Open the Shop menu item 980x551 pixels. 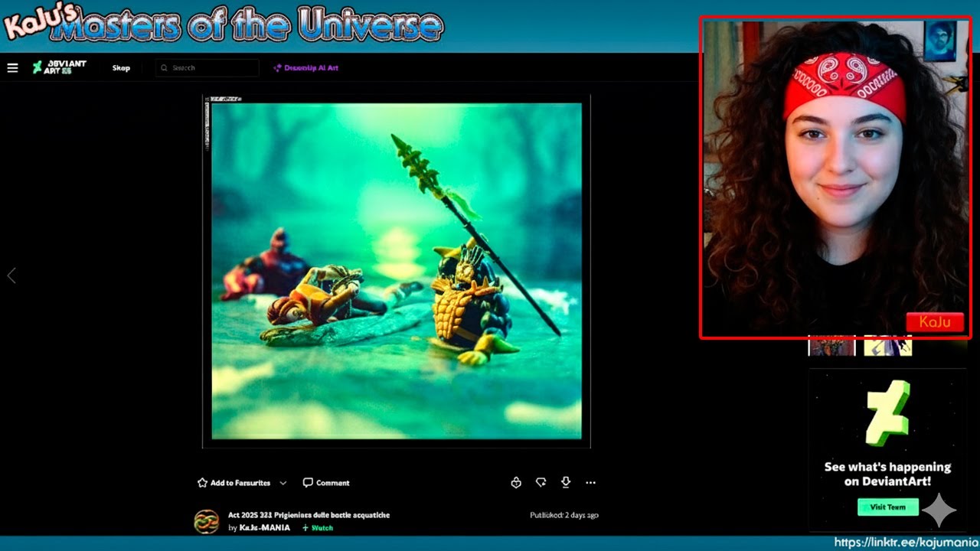coord(121,68)
